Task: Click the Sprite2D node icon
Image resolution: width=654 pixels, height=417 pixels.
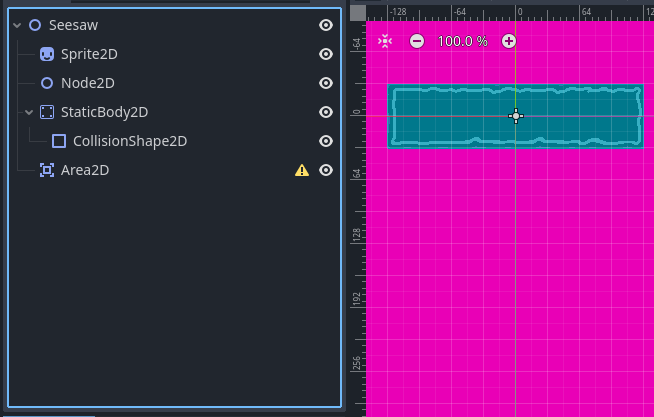Action: pyautogui.click(x=47, y=54)
